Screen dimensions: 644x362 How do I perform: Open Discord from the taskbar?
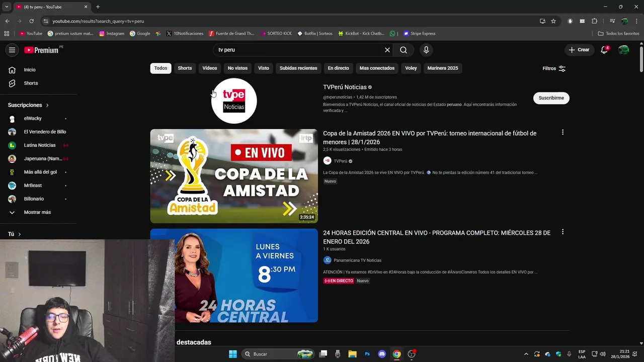click(x=382, y=354)
